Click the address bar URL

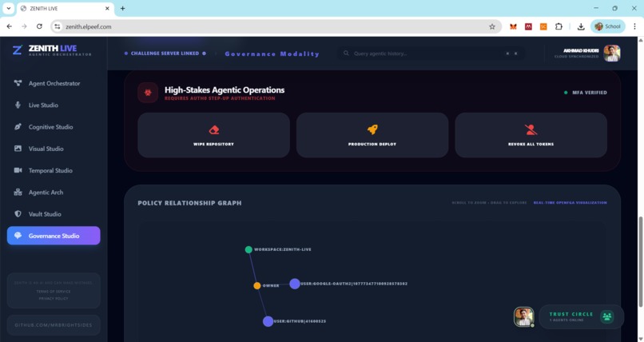(89, 26)
